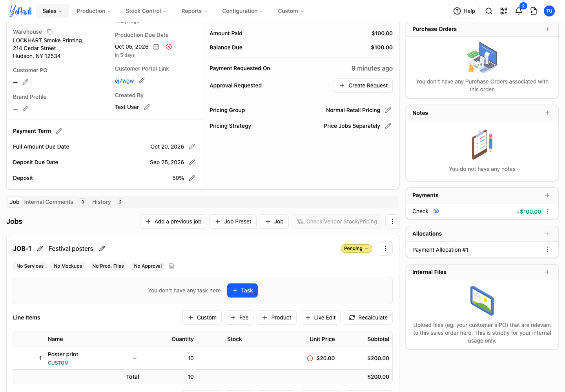
Task: Open the QR code scanner icon
Action: point(504,11)
